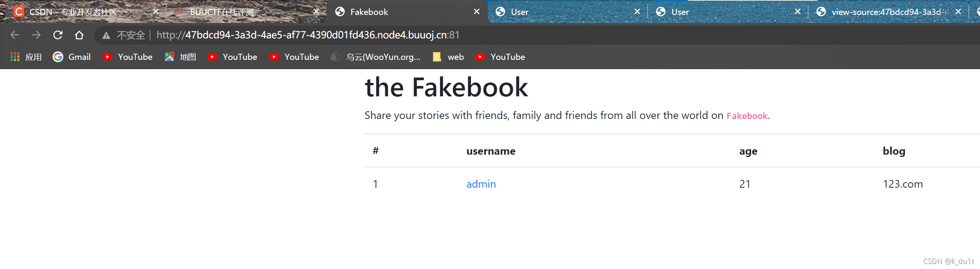Close the CSDN tab
This screenshot has height=269, width=980.
(156, 12)
